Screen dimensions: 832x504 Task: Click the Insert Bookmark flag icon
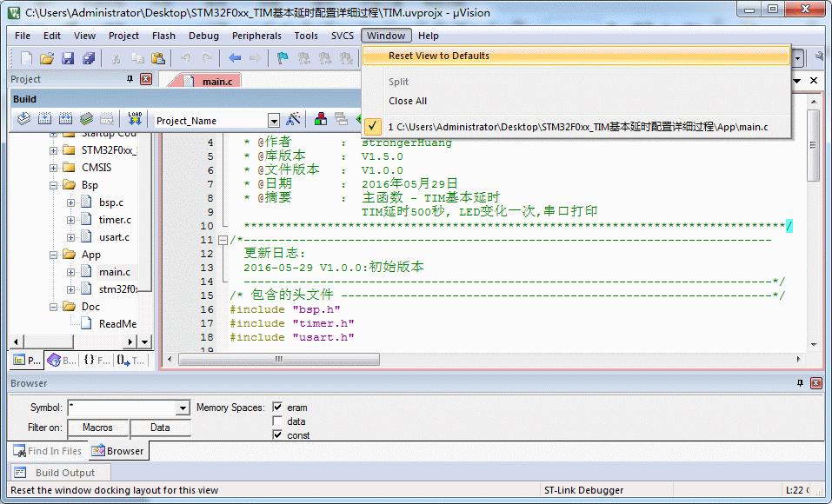[x=283, y=58]
